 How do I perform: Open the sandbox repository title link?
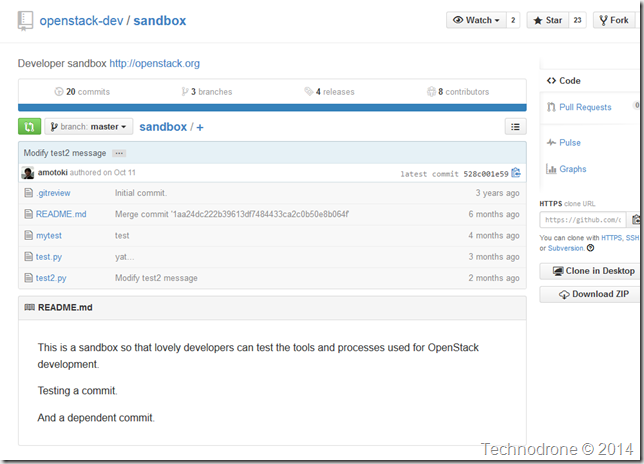coord(160,21)
